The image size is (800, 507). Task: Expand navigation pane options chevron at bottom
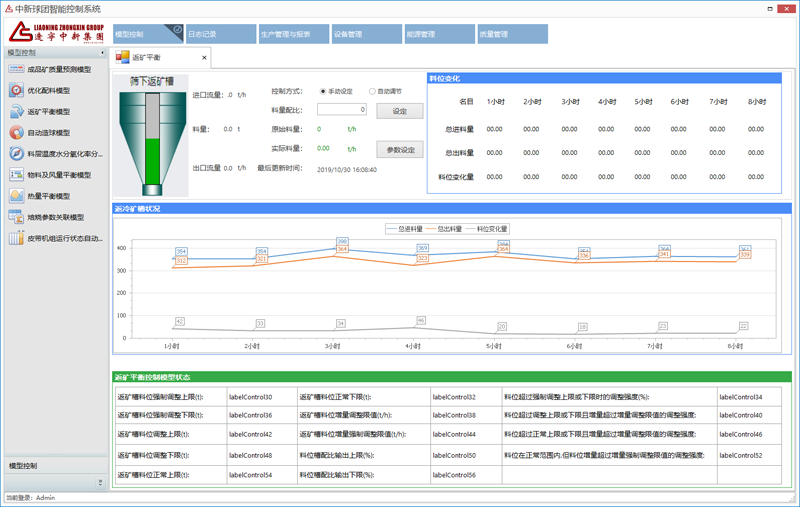[100, 483]
